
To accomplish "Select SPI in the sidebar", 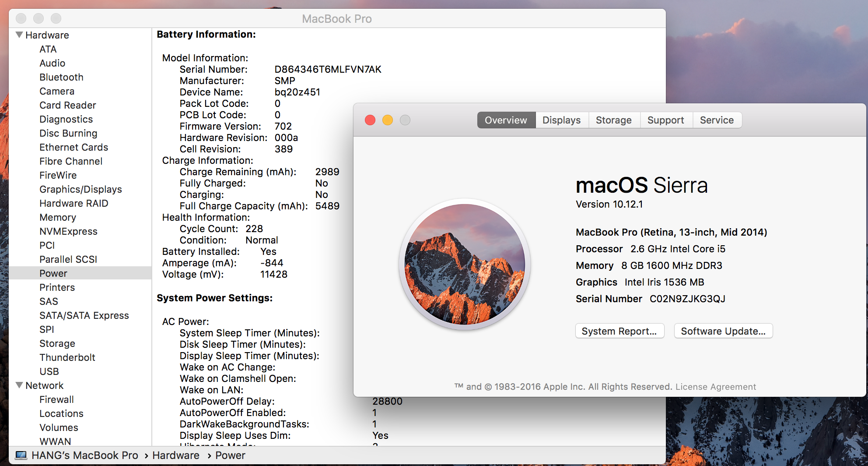I will pos(47,329).
